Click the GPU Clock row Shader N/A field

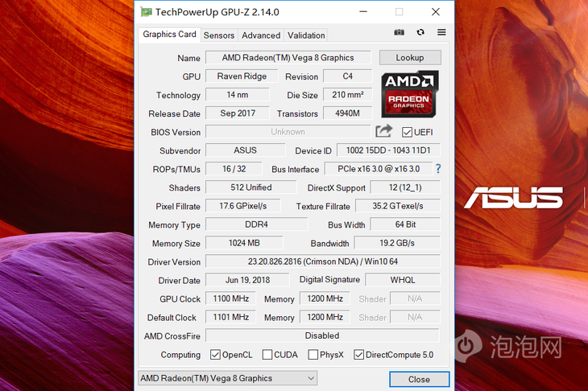pos(415,298)
